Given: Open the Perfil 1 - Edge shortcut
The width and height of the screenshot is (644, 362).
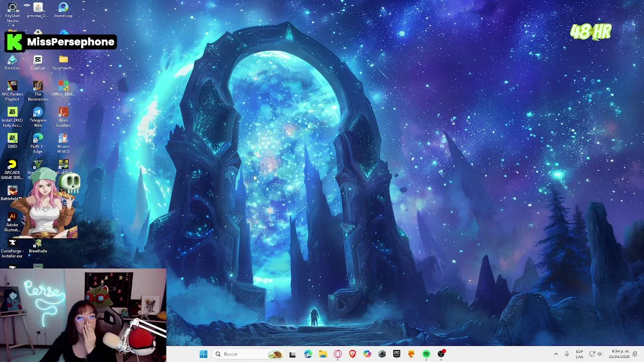Looking at the screenshot, I should coord(38,143).
